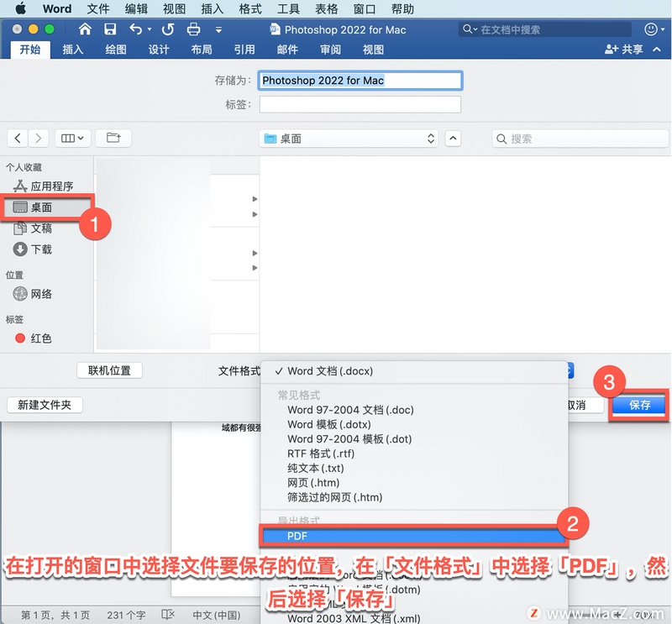
Task: Click the 新建文件夹 button
Action: pos(45,405)
